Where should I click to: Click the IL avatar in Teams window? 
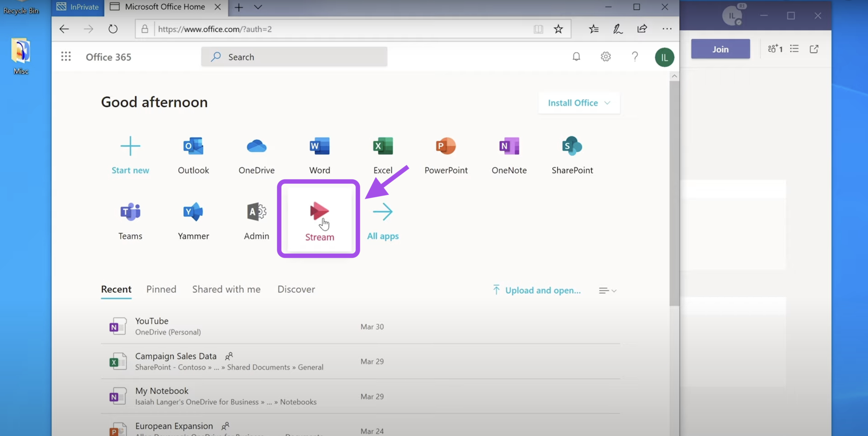(x=732, y=16)
